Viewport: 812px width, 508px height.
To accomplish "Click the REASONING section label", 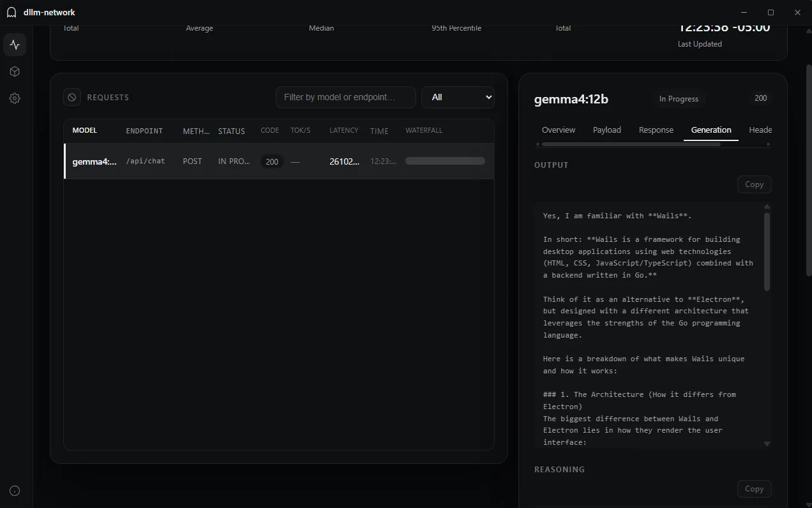I will coord(559,469).
